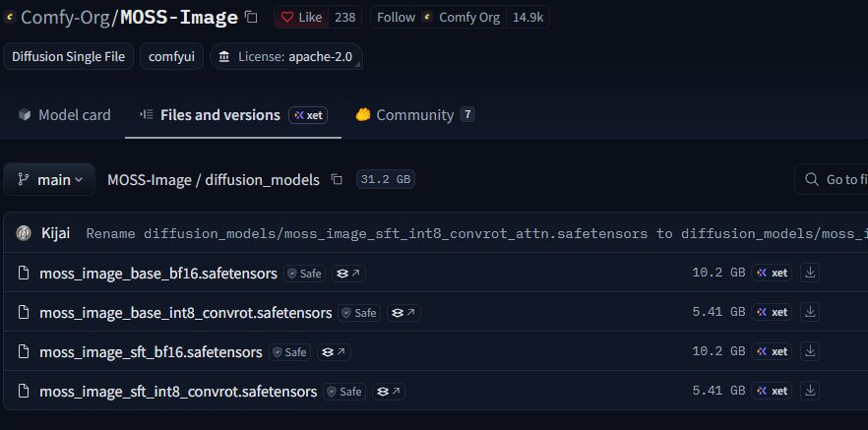Open moss_image_base_bf16.safetensors file
The image size is (868, 430).
(158, 274)
